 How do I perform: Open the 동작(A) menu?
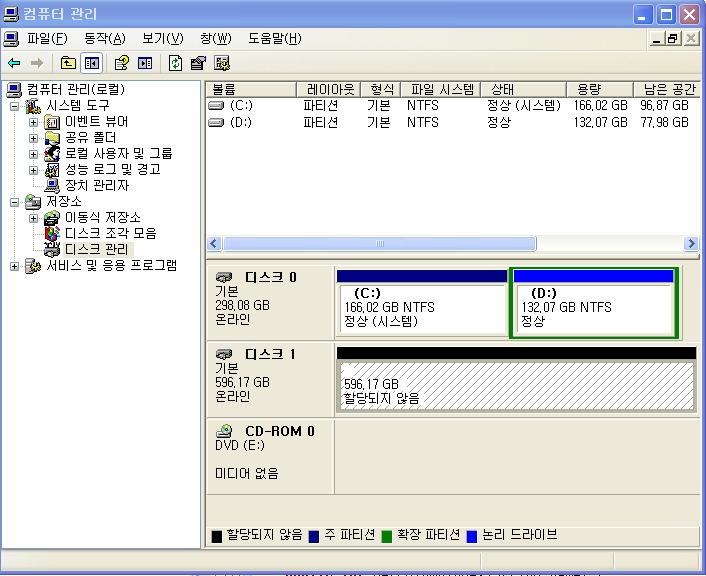[x=105, y=39]
